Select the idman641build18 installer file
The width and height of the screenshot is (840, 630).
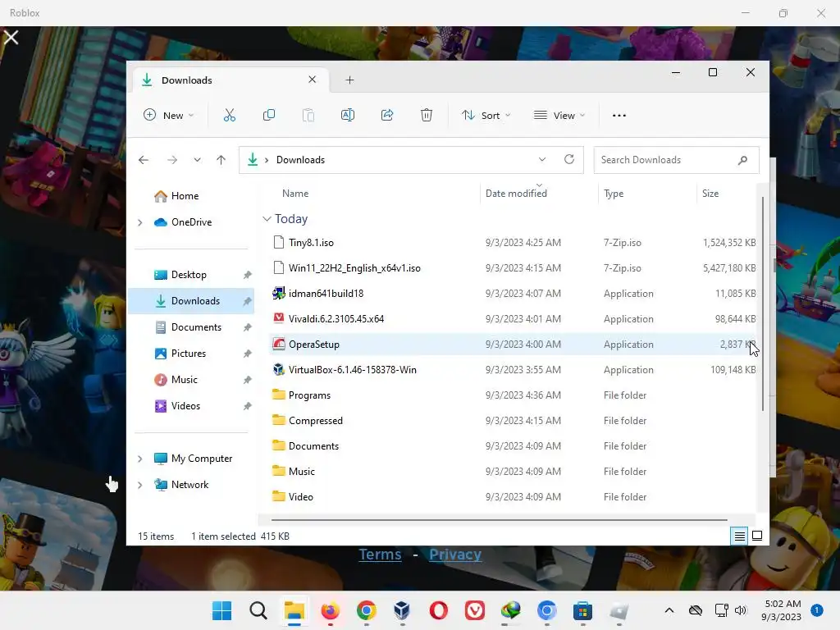(x=513, y=294)
